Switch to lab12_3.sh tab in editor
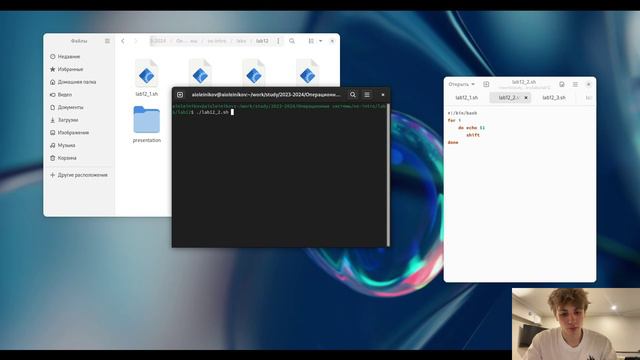The image size is (640, 360). [554, 98]
